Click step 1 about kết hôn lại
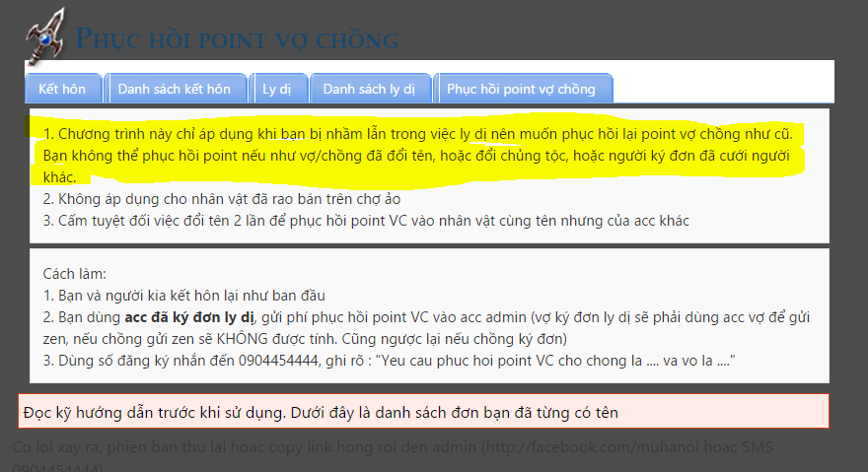This screenshot has width=868, height=472. tap(184, 296)
